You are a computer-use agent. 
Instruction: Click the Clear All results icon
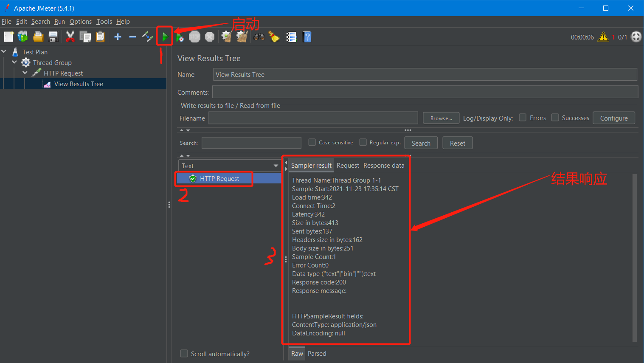point(242,37)
